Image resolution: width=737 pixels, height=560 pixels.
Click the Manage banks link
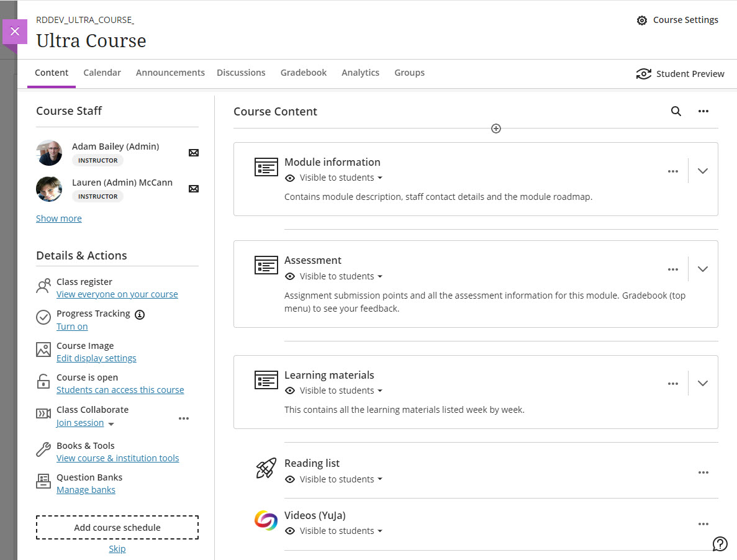point(86,490)
